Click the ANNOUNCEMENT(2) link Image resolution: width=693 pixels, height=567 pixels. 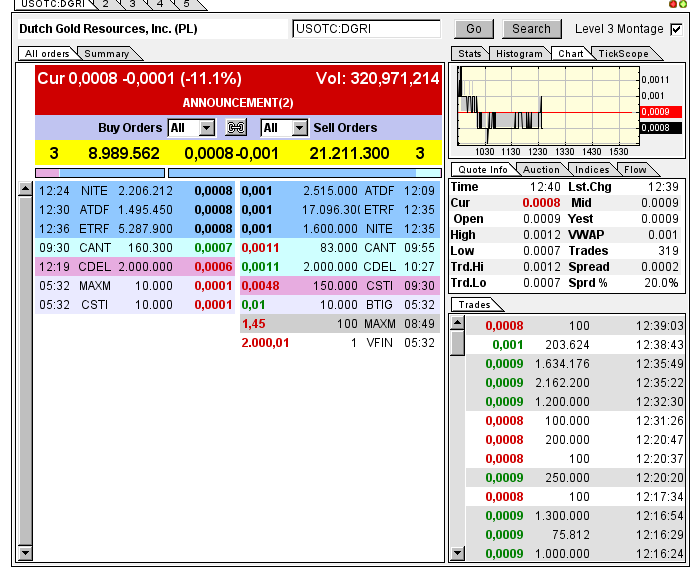[238, 102]
